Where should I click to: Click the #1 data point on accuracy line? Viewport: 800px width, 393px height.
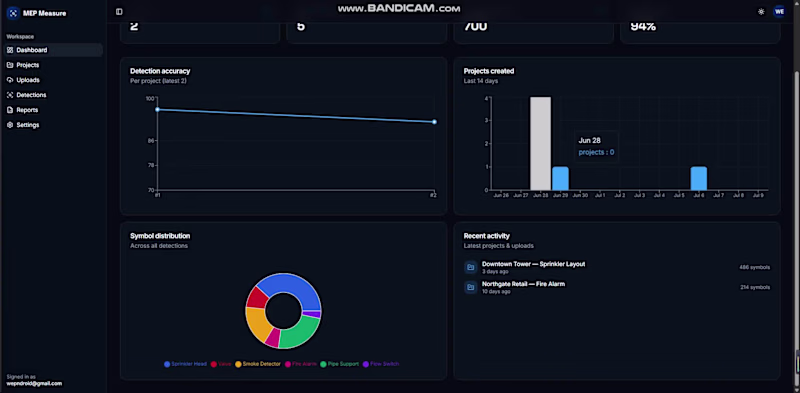click(x=158, y=109)
